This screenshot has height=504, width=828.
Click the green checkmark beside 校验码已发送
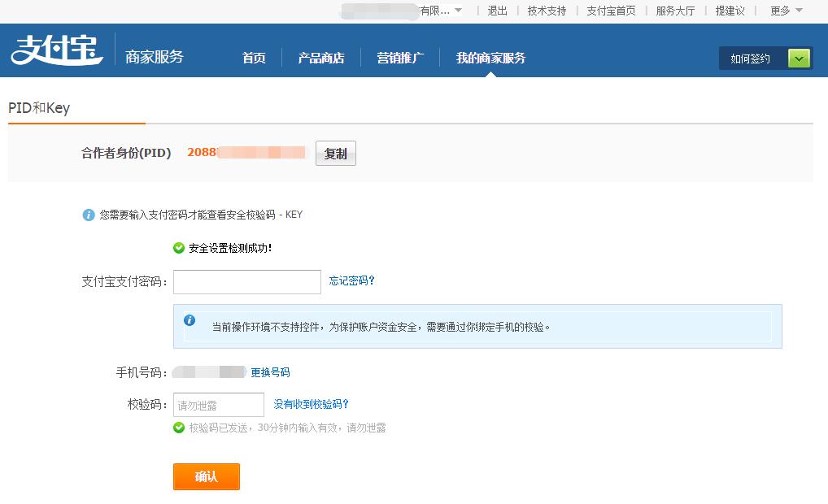(x=179, y=428)
